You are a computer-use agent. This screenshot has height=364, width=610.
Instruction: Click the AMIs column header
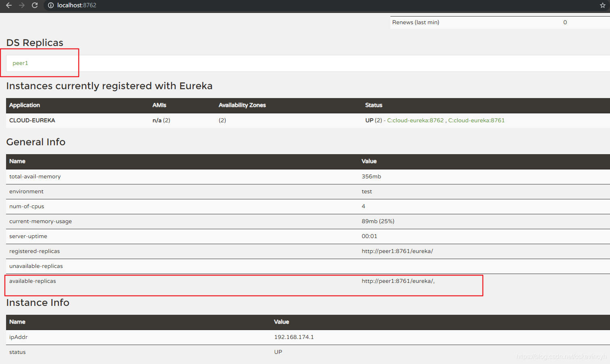[x=159, y=105]
